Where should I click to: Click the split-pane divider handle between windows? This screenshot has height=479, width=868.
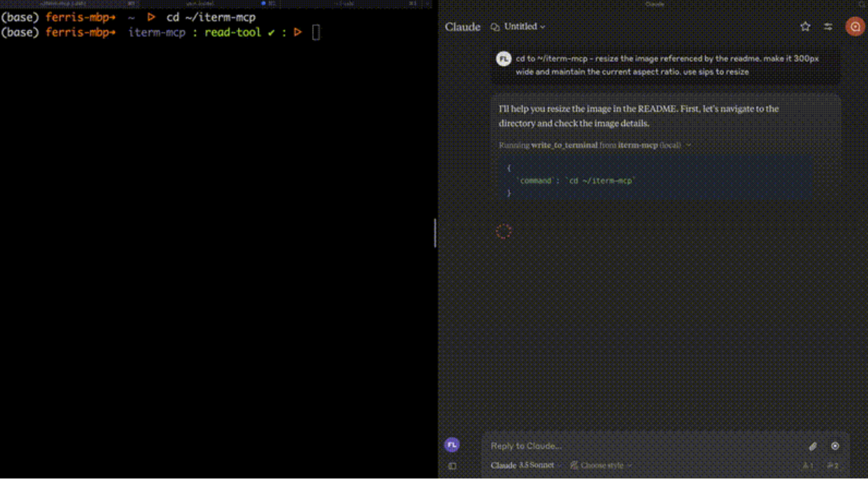(x=435, y=233)
